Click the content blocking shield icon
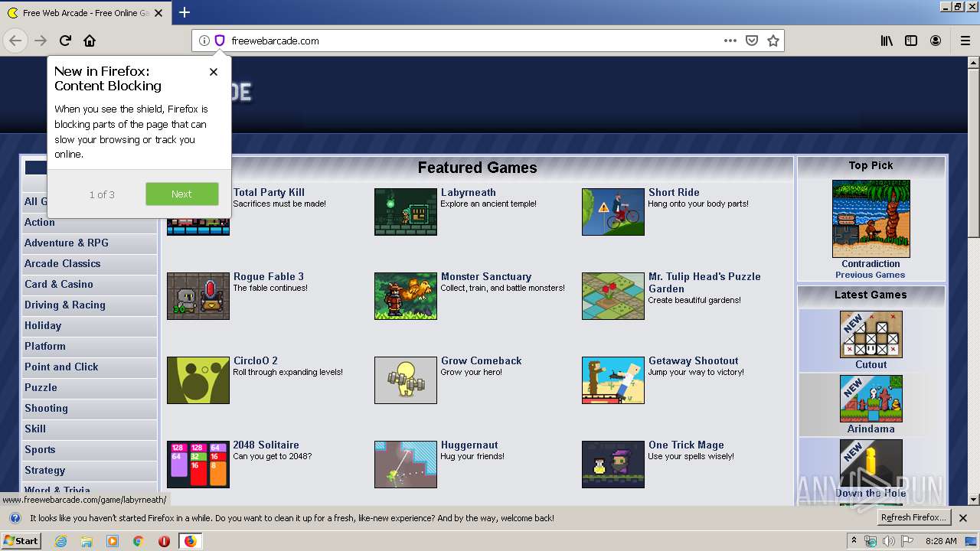 point(219,41)
